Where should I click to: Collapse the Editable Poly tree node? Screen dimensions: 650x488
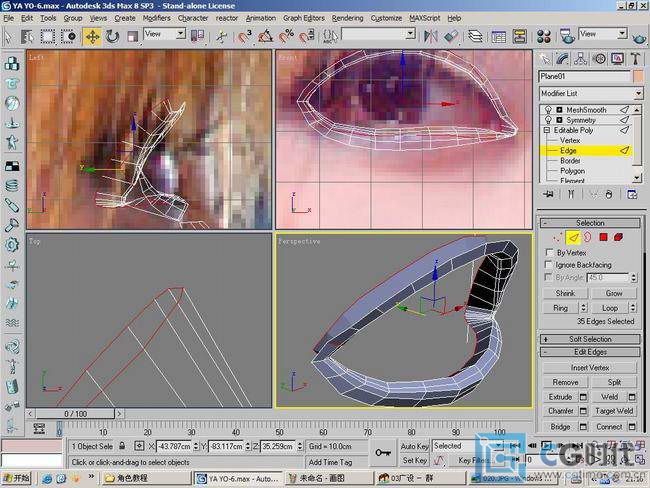(547, 130)
